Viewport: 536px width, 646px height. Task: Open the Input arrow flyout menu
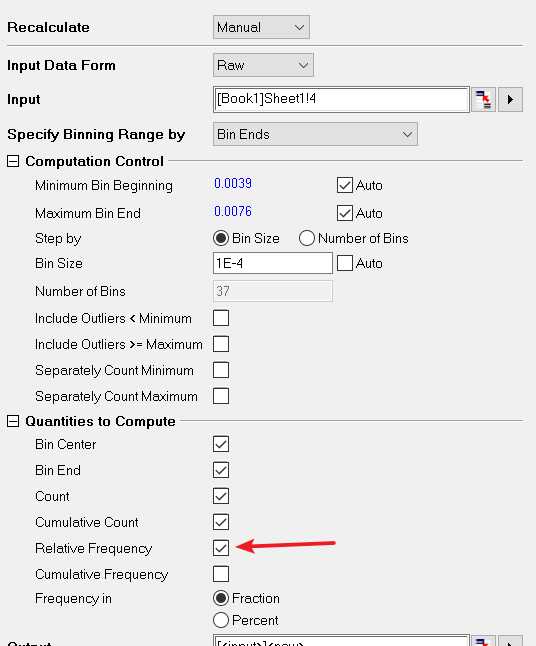[510, 99]
